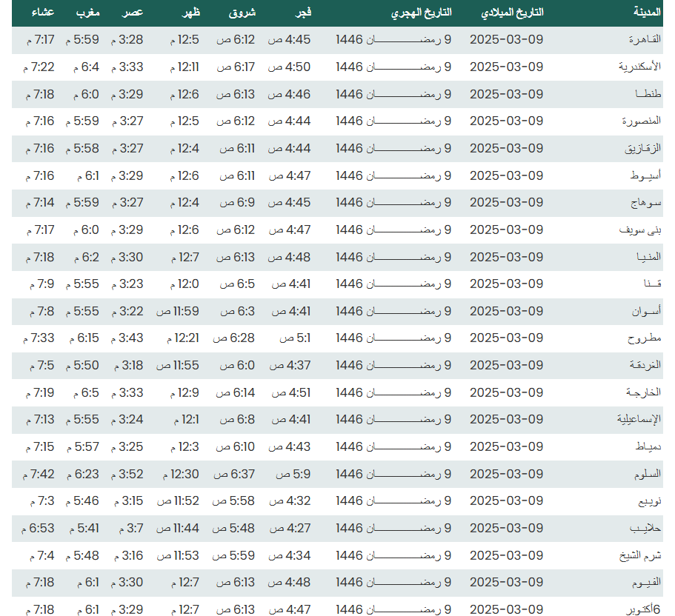The width and height of the screenshot is (675, 616).
Task: Click Fajr time 4:34 ص in شرم الشيخ row
Action: pyautogui.click(x=289, y=556)
